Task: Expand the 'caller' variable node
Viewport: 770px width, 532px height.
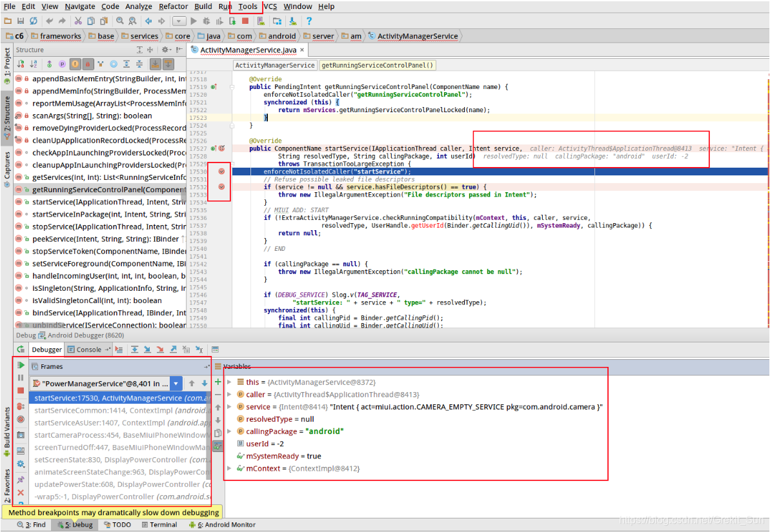Action: [229, 394]
